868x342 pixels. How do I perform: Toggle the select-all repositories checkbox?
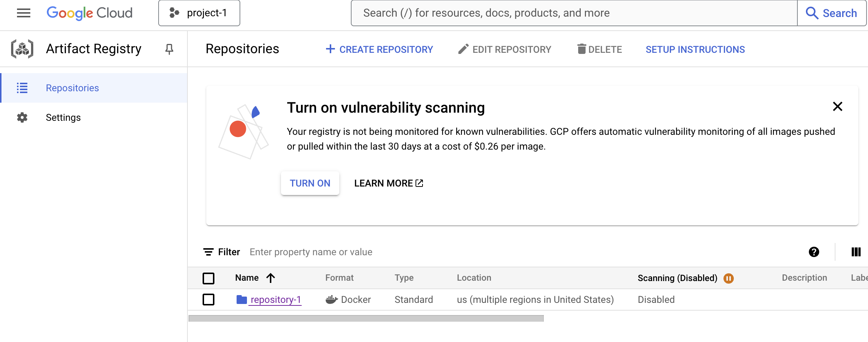[x=208, y=278]
